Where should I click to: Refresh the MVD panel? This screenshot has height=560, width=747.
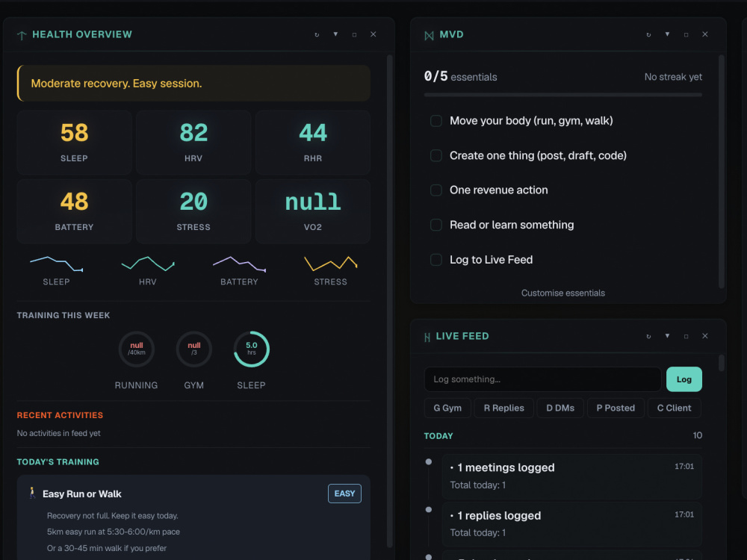(x=648, y=35)
